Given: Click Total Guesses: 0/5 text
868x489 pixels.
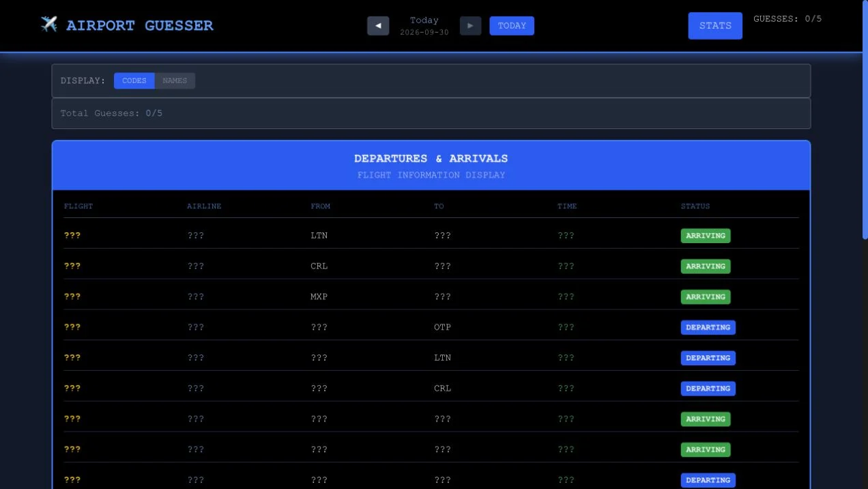Looking at the screenshot, I should 111,113.
